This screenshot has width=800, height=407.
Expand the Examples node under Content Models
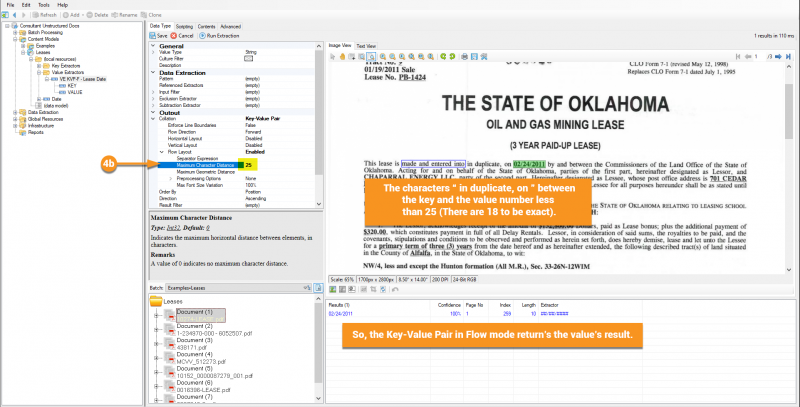[x=23, y=45]
